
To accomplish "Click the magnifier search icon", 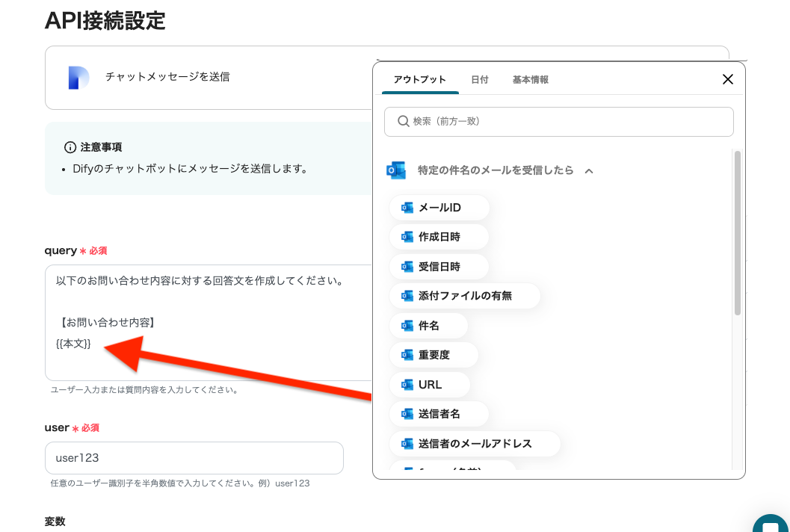I will pos(403,121).
